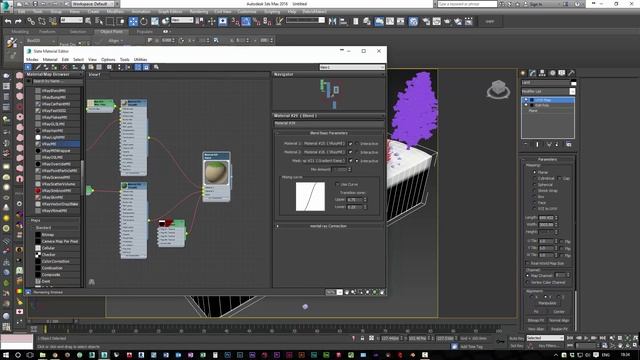The width and height of the screenshot is (640, 360).
Task: Open Options menu in Slate Material Editor
Action: pyautogui.click(x=108, y=60)
